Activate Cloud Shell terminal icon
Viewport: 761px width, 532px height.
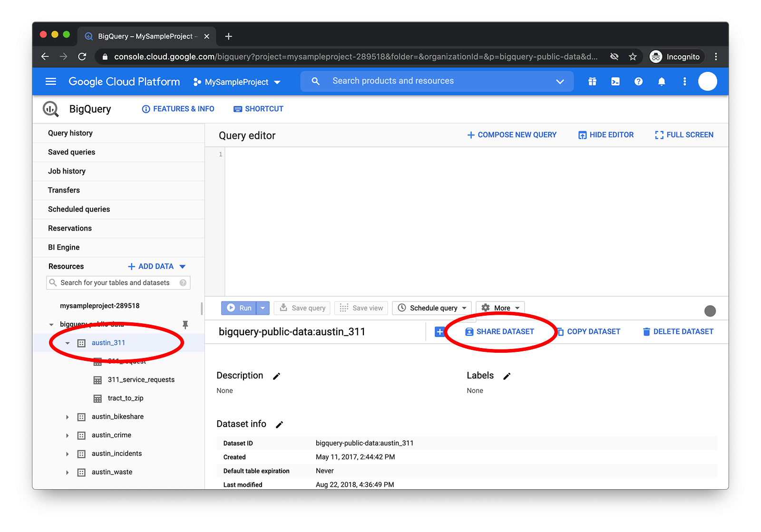pos(615,82)
